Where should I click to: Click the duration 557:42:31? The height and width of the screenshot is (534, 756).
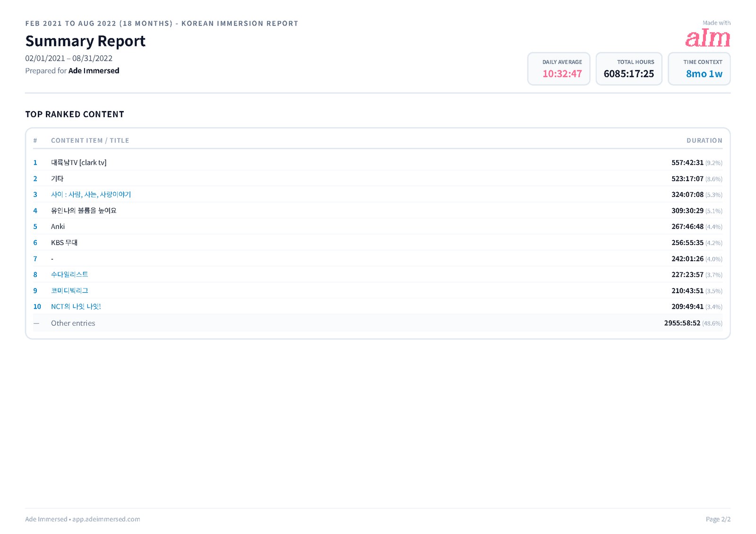click(687, 162)
